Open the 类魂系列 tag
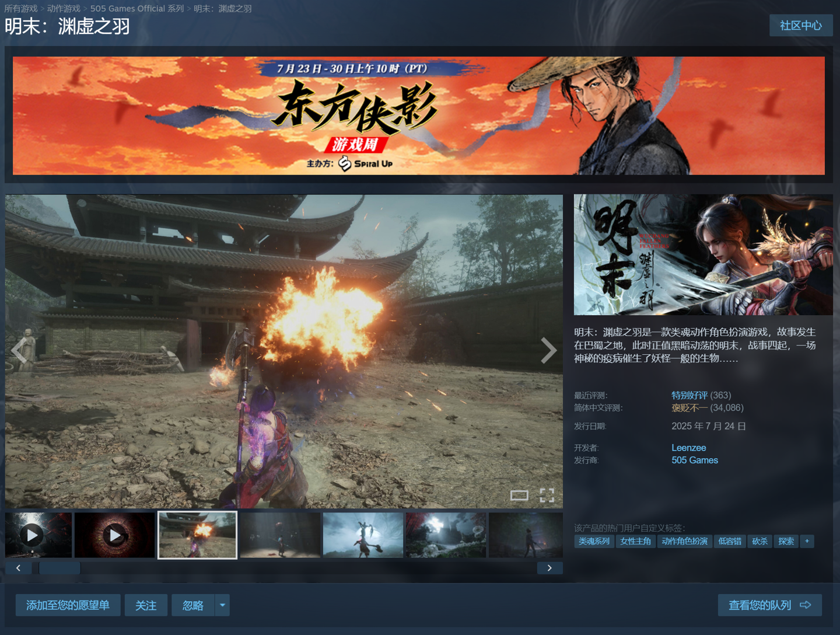The image size is (840, 635). (594, 541)
